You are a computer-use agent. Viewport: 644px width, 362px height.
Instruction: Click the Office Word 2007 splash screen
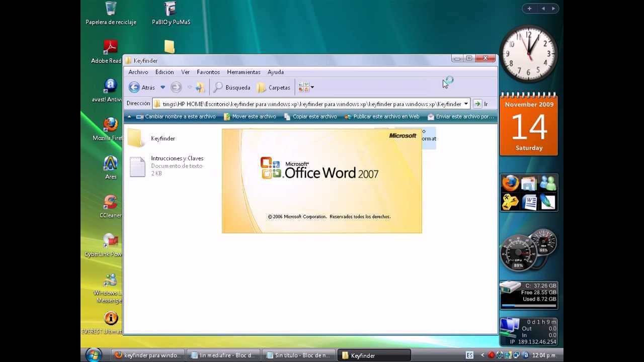coord(322,181)
